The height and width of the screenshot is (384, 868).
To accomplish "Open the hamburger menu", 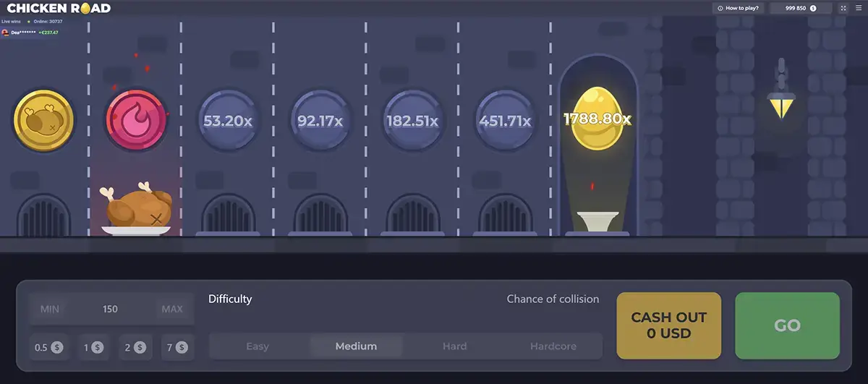I will pos(859,9).
